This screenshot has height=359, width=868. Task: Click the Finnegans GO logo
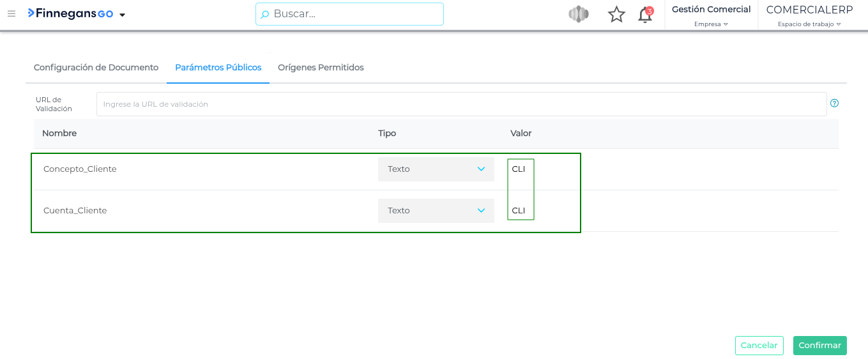pyautogui.click(x=70, y=14)
